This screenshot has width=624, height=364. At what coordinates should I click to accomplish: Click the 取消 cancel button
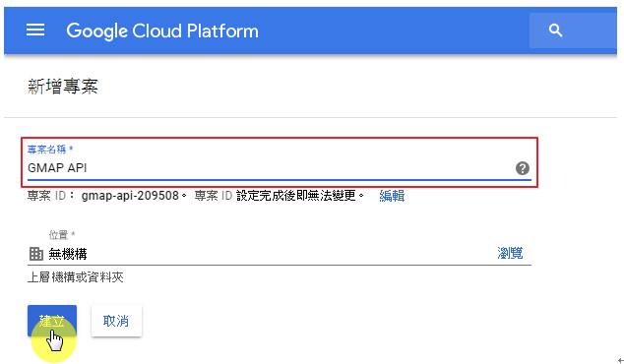pyautogui.click(x=116, y=321)
